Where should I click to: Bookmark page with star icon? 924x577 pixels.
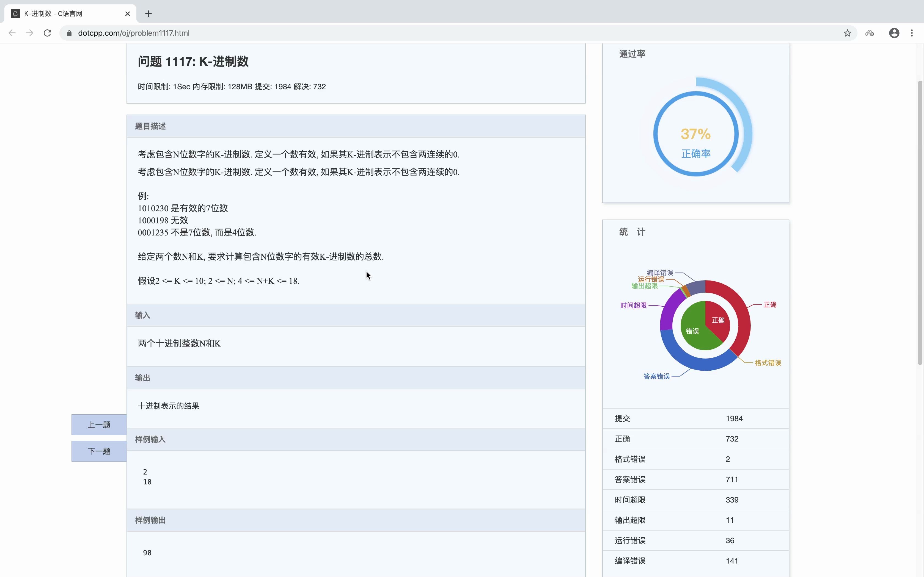click(847, 33)
